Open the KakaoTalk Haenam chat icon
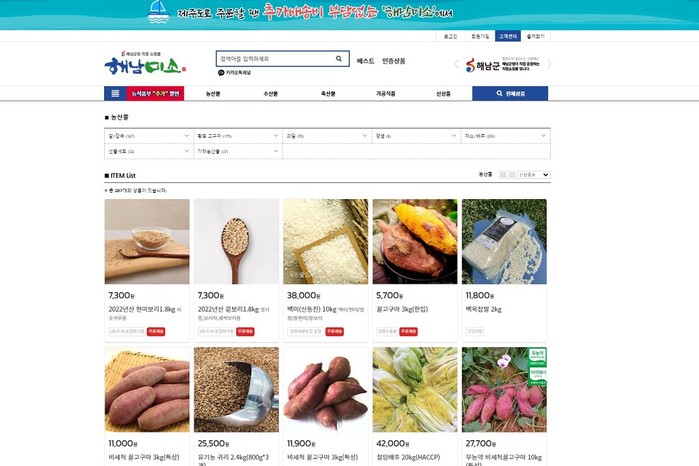 coord(221,73)
